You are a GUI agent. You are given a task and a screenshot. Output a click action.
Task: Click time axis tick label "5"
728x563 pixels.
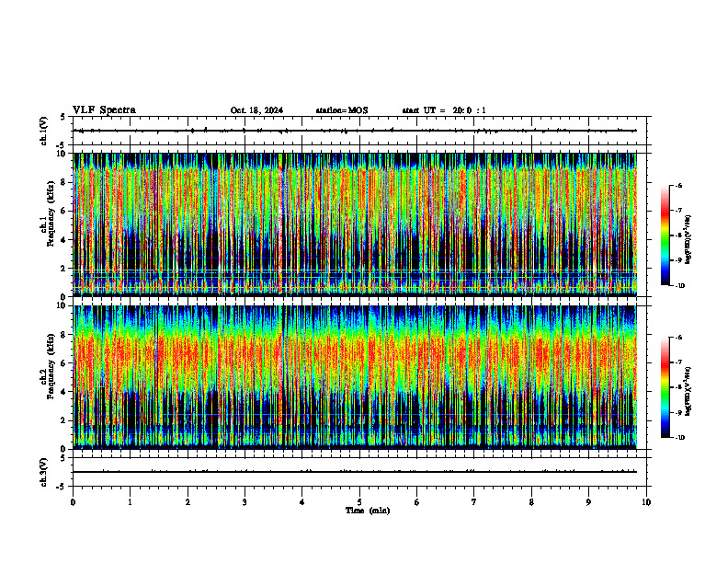pyautogui.click(x=359, y=502)
